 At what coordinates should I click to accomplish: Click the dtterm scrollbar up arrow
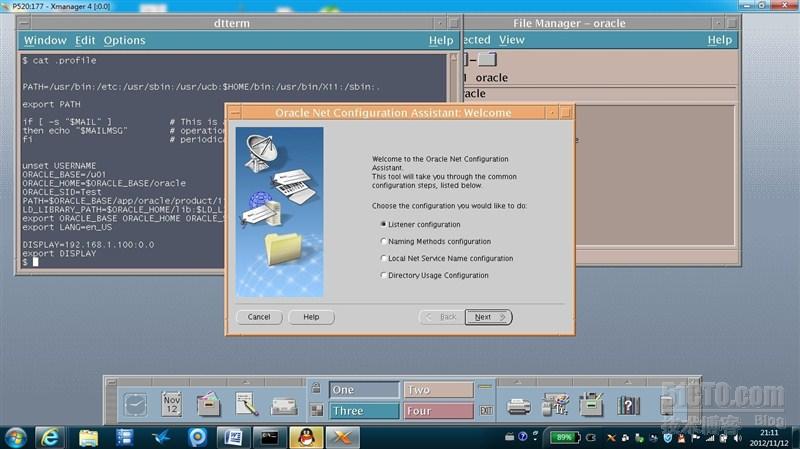coord(453,58)
